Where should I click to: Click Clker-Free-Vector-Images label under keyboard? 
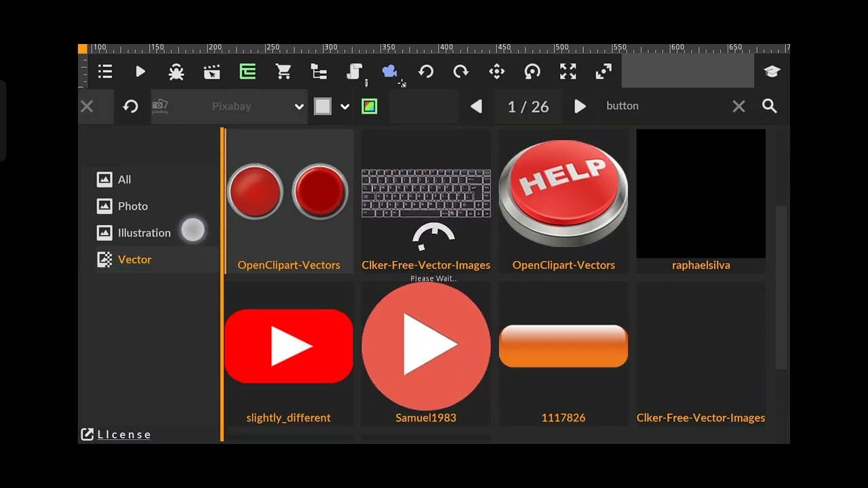tap(426, 265)
